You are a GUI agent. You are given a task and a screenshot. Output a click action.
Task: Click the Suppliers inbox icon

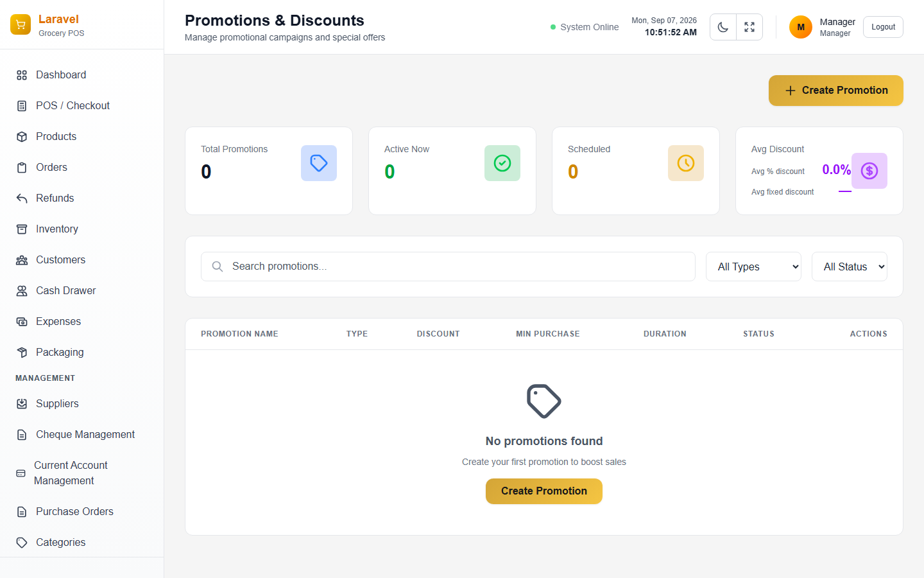pyautogui.click(x=22, y=404)
